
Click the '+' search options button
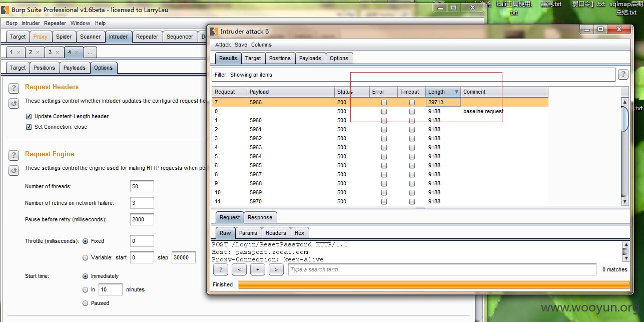258,269
